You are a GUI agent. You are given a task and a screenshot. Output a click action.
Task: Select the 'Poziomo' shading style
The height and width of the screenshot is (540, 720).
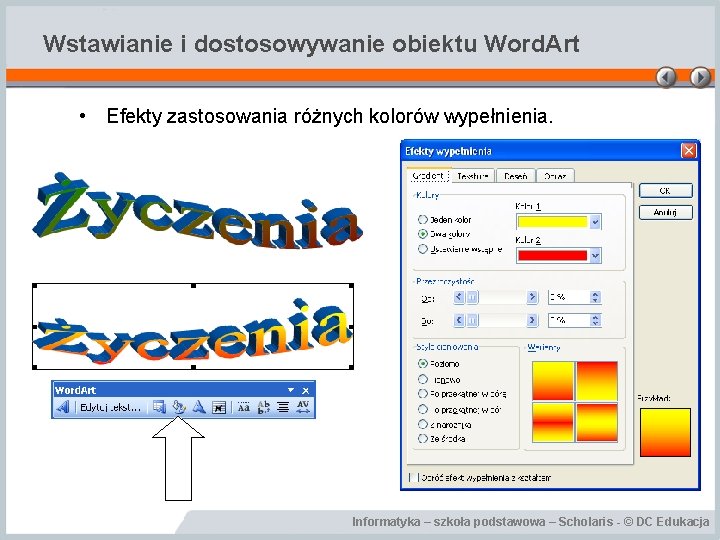(x=422, y=364)
